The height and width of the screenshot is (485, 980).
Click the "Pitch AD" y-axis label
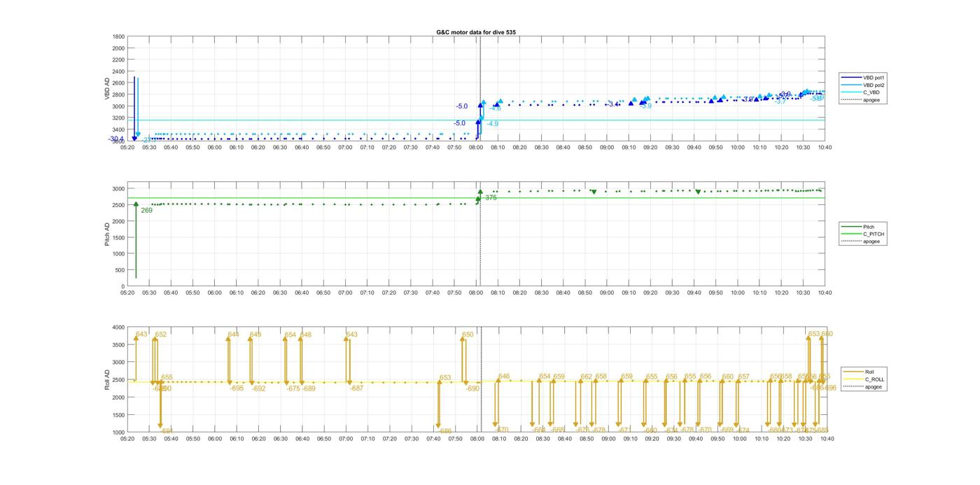pyautogui.click(x=107, y=235)
